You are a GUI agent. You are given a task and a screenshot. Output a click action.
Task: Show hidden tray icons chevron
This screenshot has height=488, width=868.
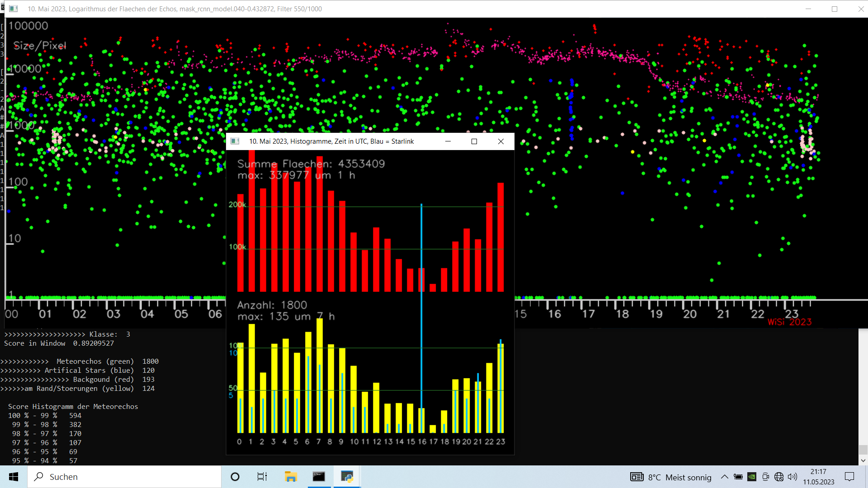click(724, 477)
